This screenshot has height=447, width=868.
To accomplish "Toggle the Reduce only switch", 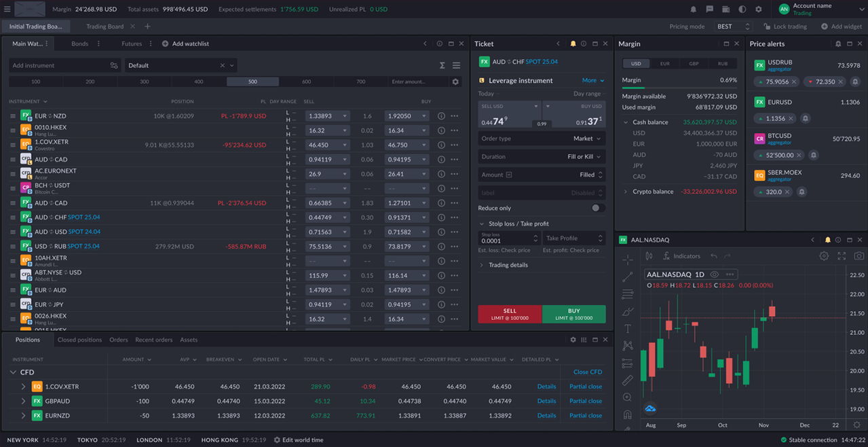I will (597, 208).
